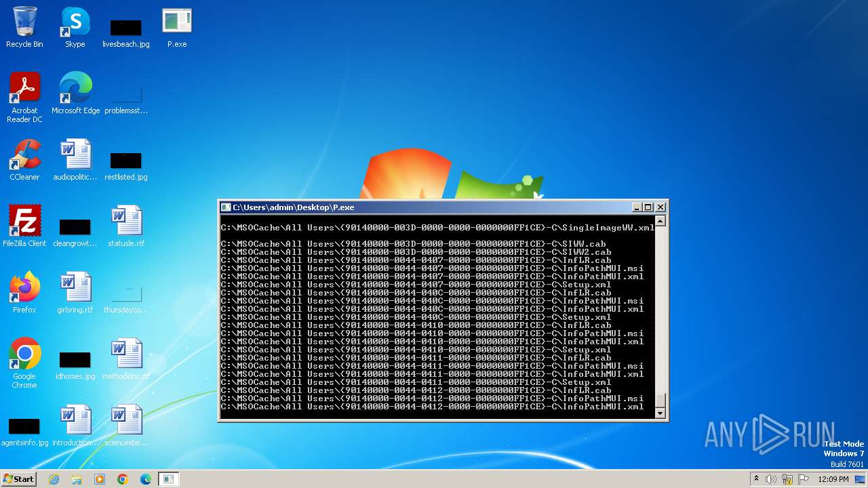The image size is (868, 488).
Task: Open the network status tray icon
Action: point(787,479)
